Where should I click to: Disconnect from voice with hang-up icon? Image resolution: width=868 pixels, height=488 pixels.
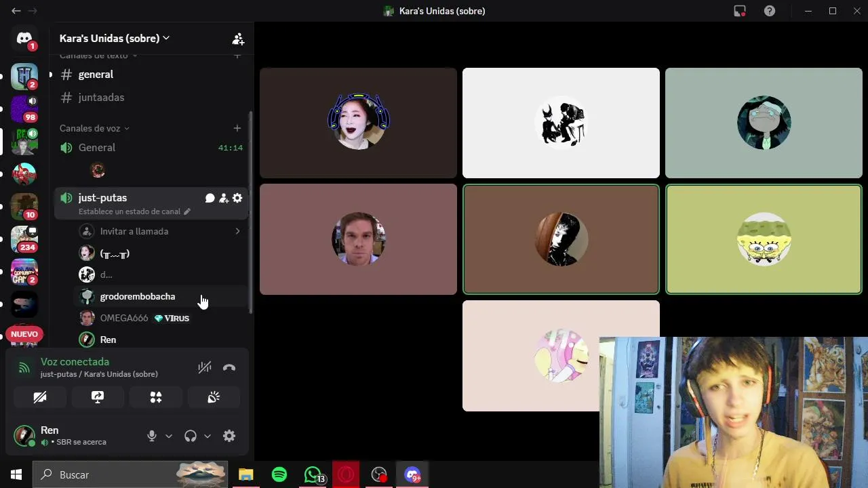coord(229,367)
